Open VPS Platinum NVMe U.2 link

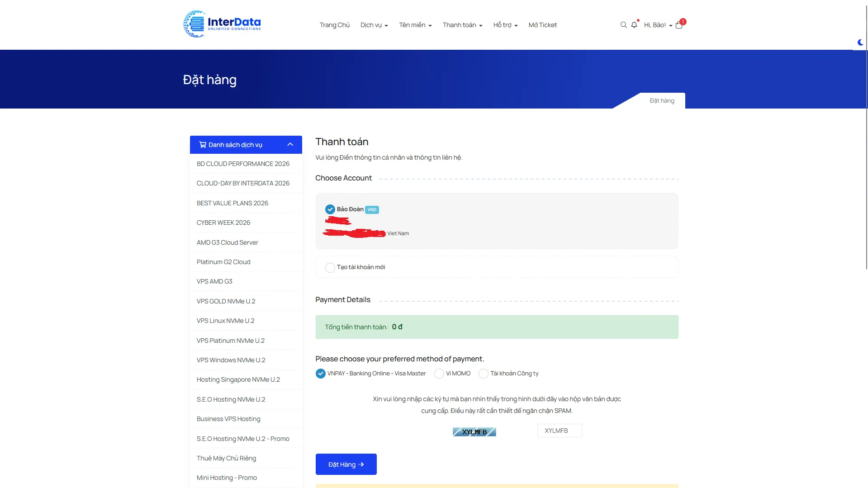pyautogui.click(x=231, y=341)
